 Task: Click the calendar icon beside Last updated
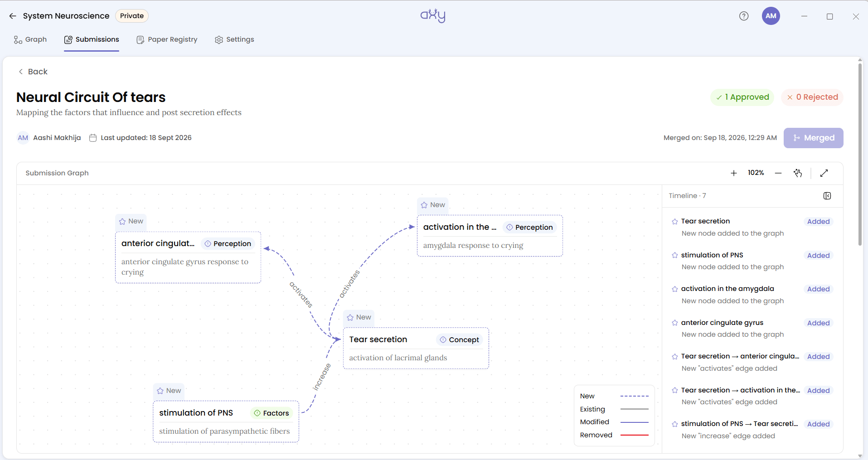coord(93,138)
